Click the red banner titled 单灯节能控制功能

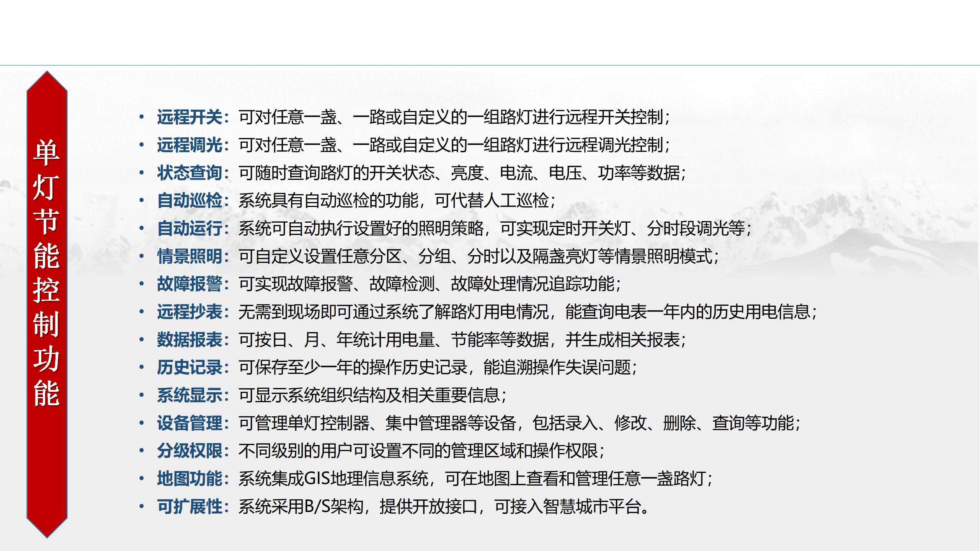pos(47,304)
